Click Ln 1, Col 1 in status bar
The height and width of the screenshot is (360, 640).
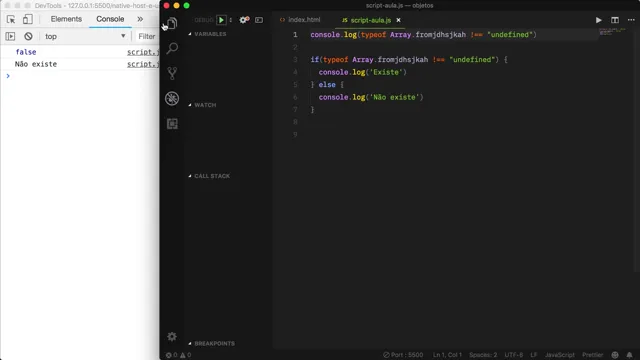447,355
